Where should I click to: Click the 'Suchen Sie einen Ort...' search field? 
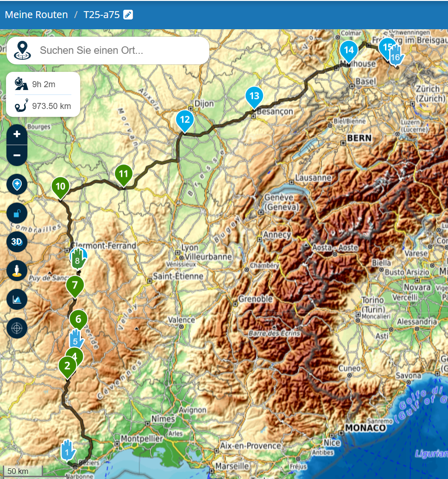[120, 51]
